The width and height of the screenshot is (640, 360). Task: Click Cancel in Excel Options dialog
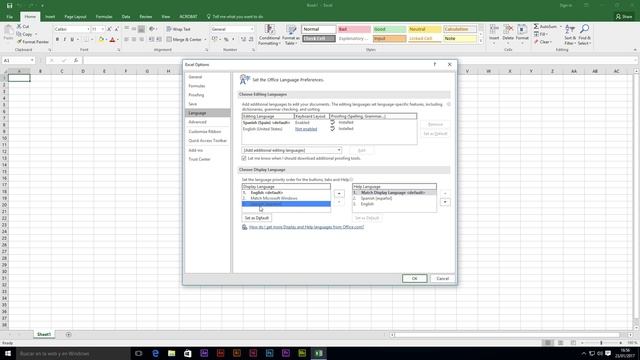click(x=442, y=278)
